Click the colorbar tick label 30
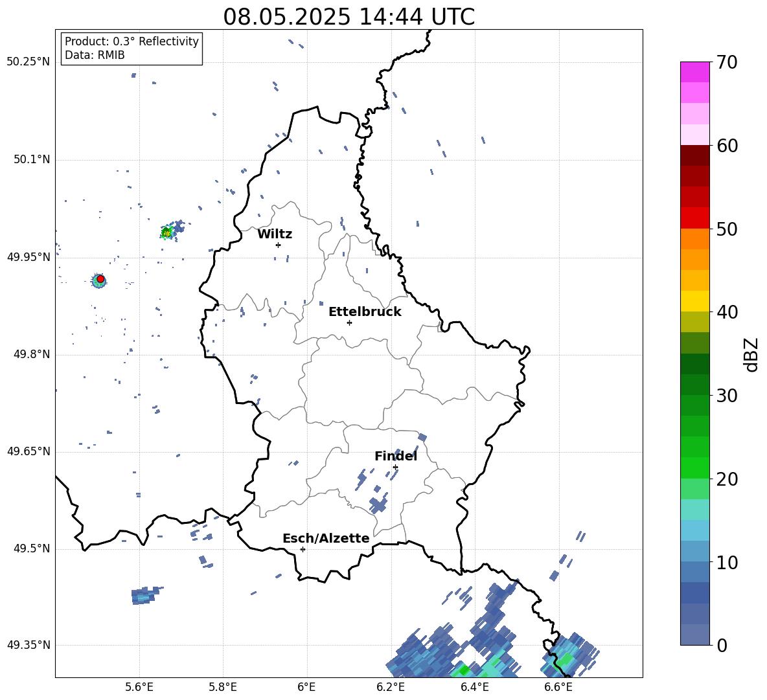The image size is (767, 700). tap(727, 396)
